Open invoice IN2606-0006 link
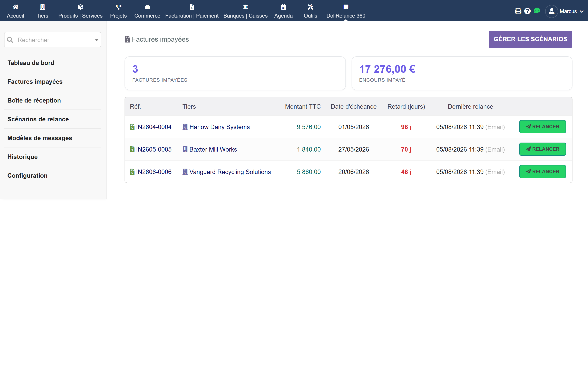This screenshot has height=384, width=588. [154, 172]
